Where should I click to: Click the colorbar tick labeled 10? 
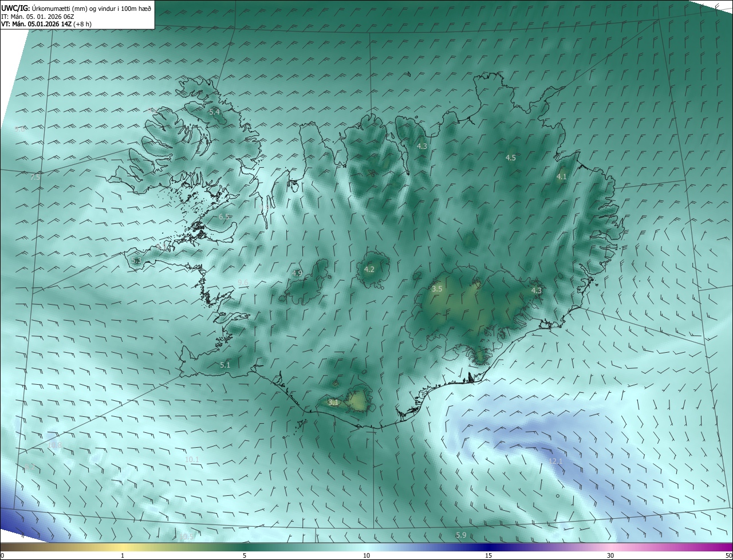coord(366,555)
